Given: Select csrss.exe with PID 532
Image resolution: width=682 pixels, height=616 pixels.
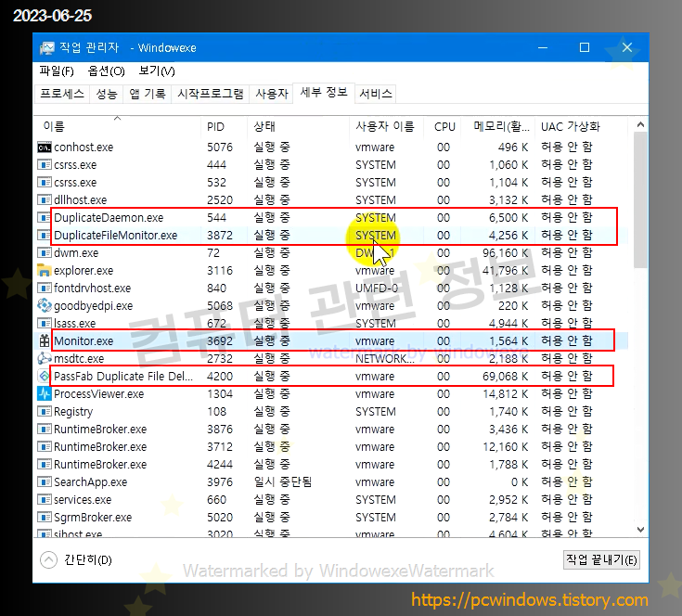Looking at the screenshot, I should pyautogui.click(x=75, y=183).
